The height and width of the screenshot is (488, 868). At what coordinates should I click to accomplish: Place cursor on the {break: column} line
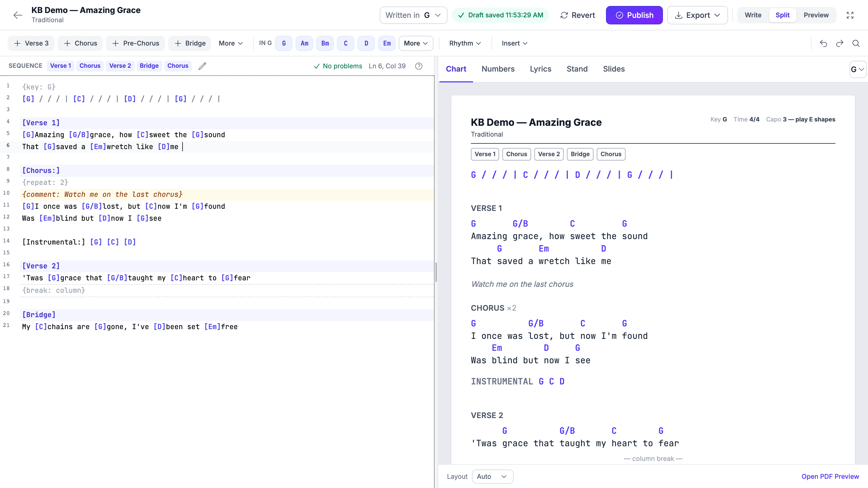(x=226, y=290)
